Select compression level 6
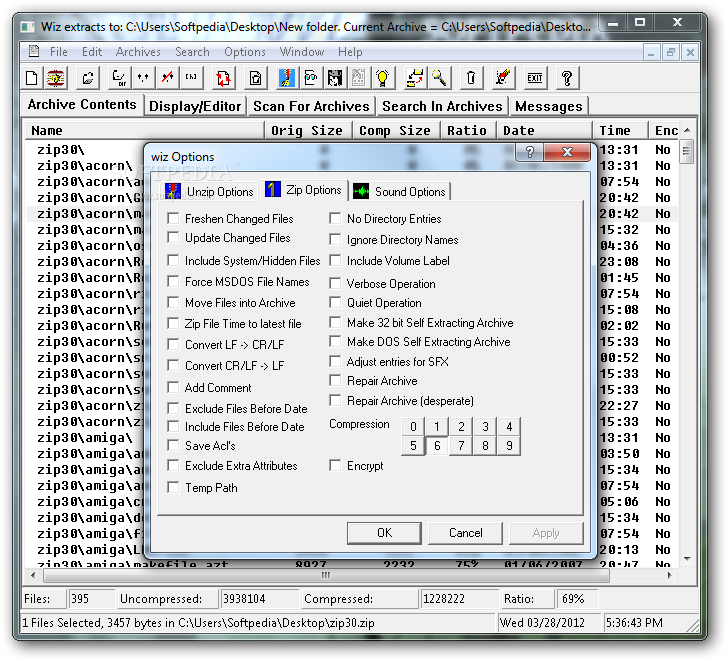 coord(437,446)
